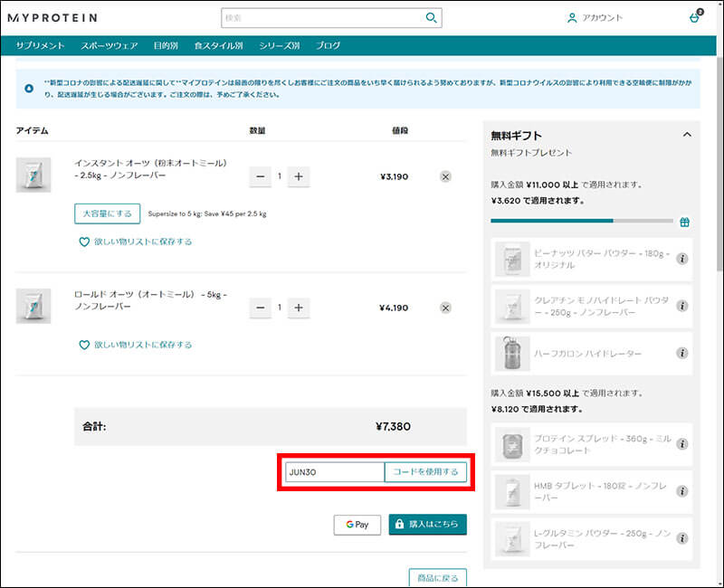The image size is (724, 588).
Task: Click the ハーフガロン ハイドレーター bottle thumbnail
Action: (512, 353)
